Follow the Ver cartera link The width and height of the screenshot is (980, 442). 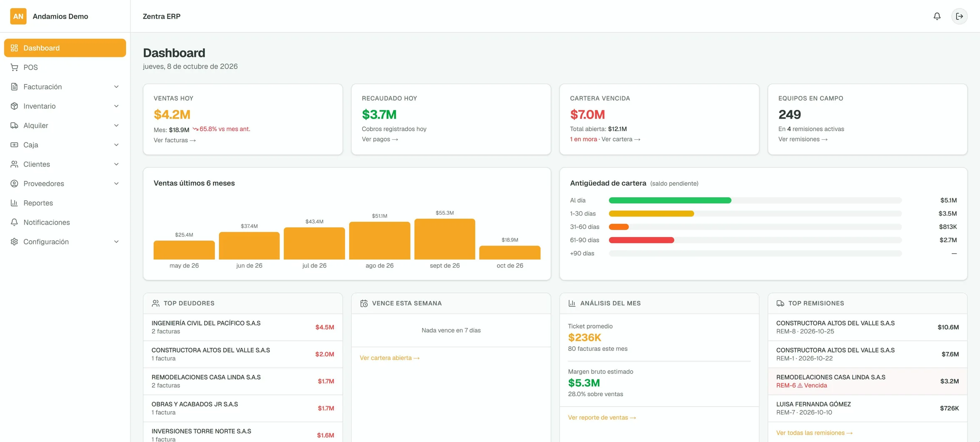(621, 139)
